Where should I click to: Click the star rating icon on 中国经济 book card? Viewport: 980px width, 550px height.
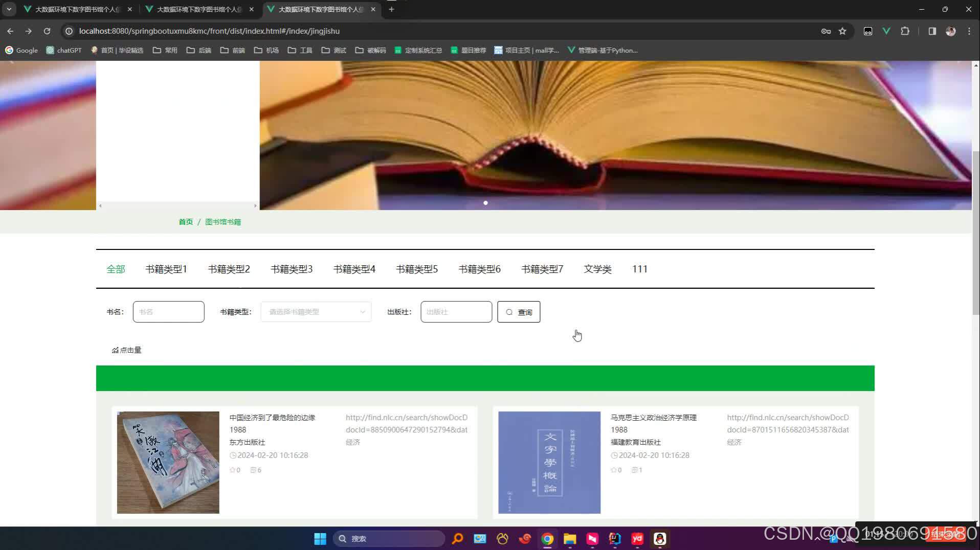coord(232,470)
